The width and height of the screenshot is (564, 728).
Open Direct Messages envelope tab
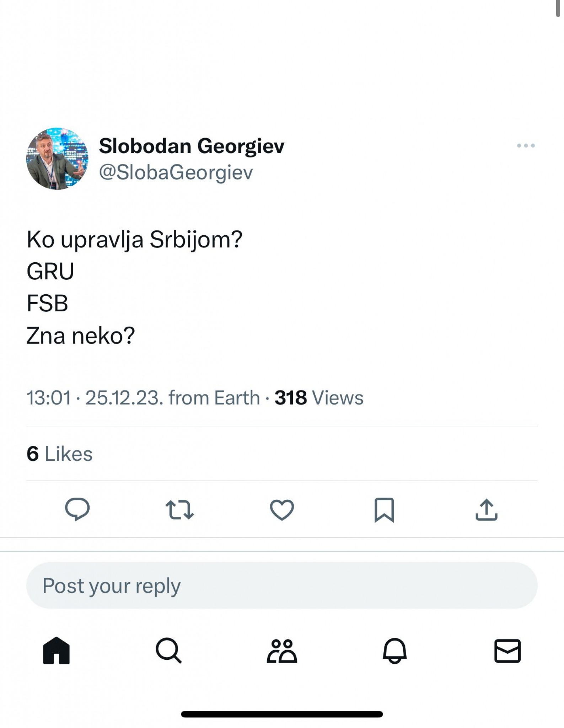[507, 651]
